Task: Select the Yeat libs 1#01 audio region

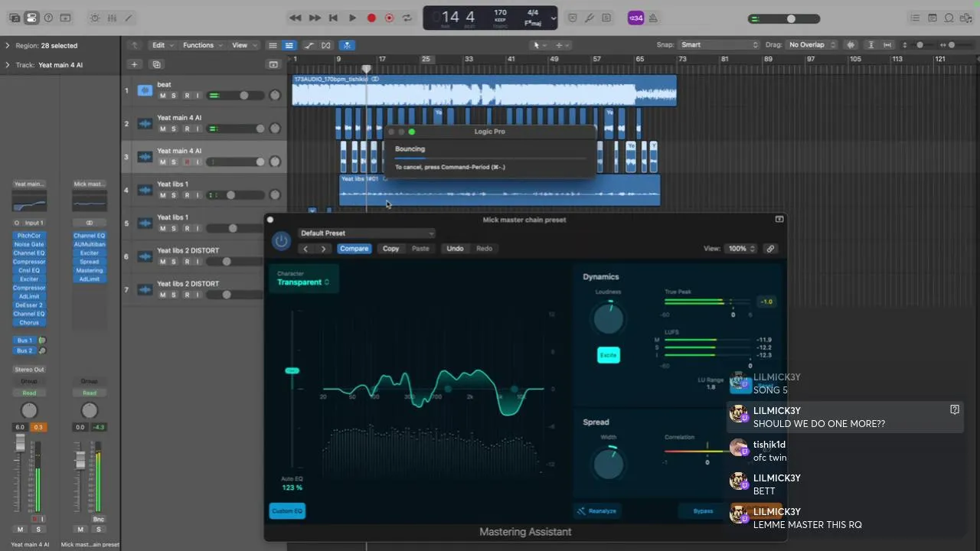Action: point(499,190)
